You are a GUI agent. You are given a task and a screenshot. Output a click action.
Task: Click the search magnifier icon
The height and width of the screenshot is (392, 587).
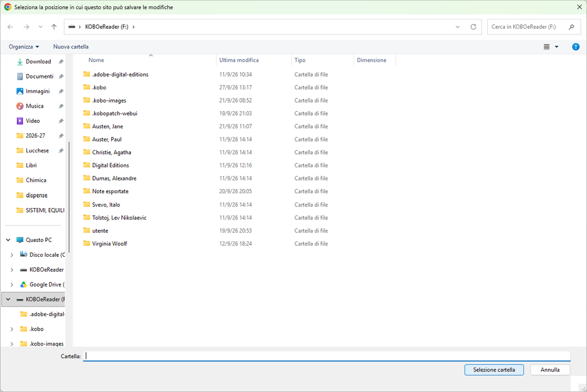(x=572, y=27)
